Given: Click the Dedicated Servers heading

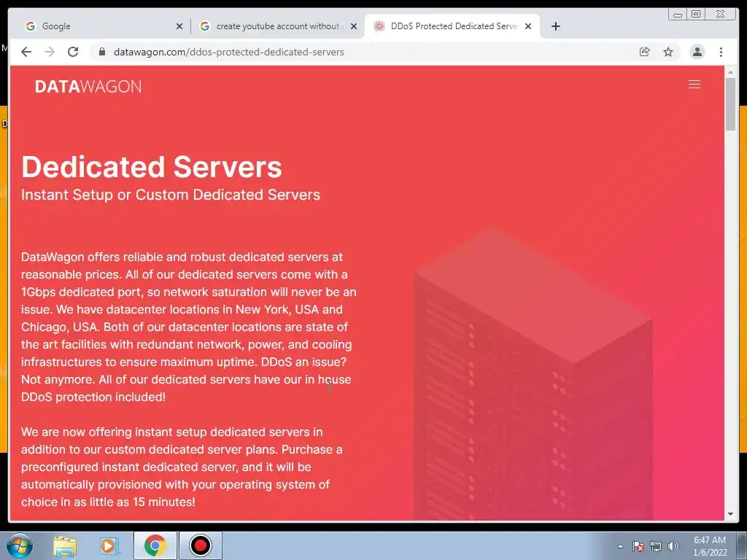Looking at the screenshot, I should [x=152, y=167].
